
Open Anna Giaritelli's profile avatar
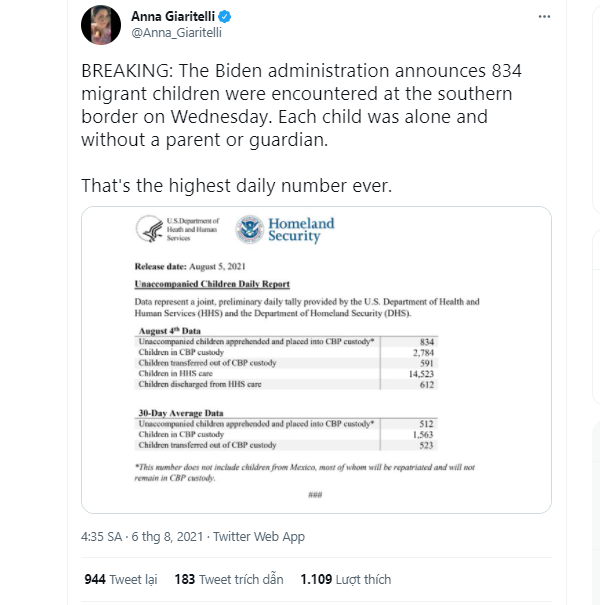click(101, 25)
